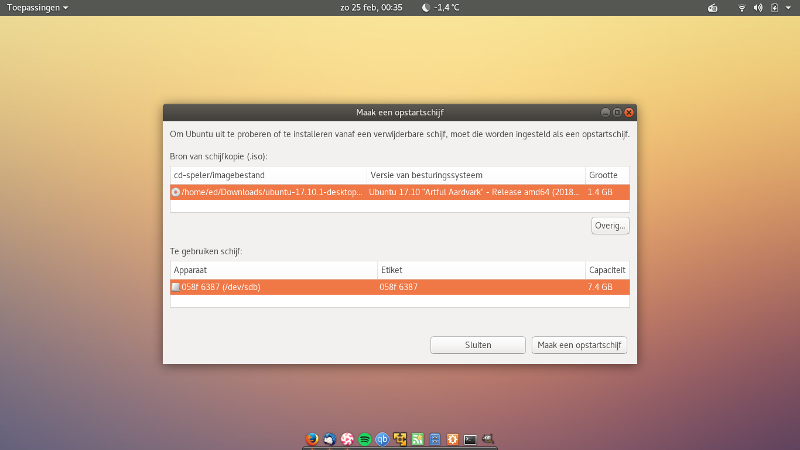Click the 1.4 GB size cell
This screenshot has height=450, width=800.
tap(600, 192)
